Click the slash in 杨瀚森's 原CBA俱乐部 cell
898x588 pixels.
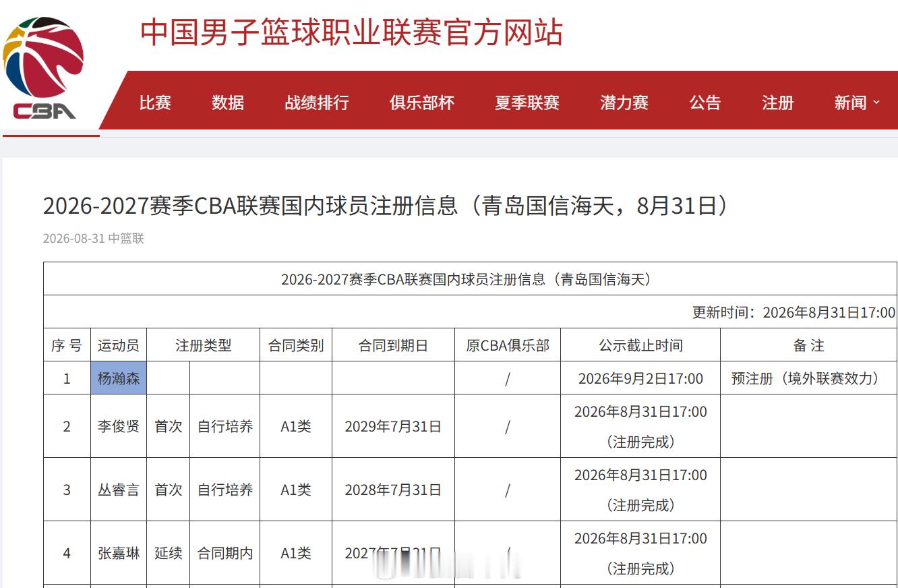508,379
